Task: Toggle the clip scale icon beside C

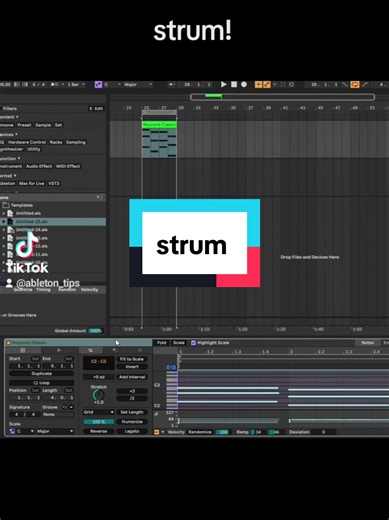Action: tap(12, 431)
